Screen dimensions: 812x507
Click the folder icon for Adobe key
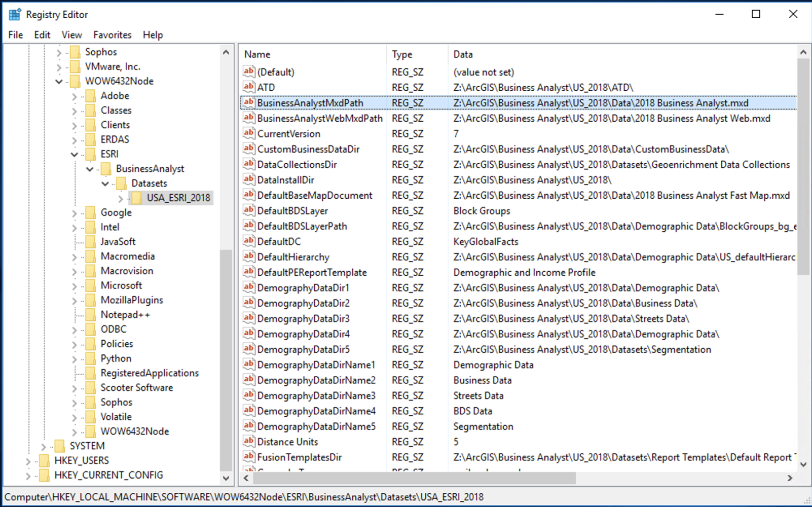pyautogui.click(x=91, y=96)
